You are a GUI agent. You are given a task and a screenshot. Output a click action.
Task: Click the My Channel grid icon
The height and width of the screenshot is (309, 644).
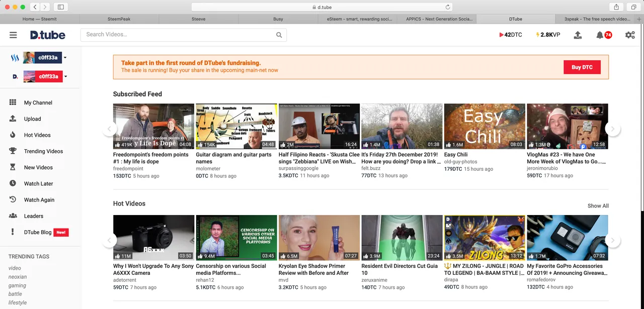coord(13,102)
